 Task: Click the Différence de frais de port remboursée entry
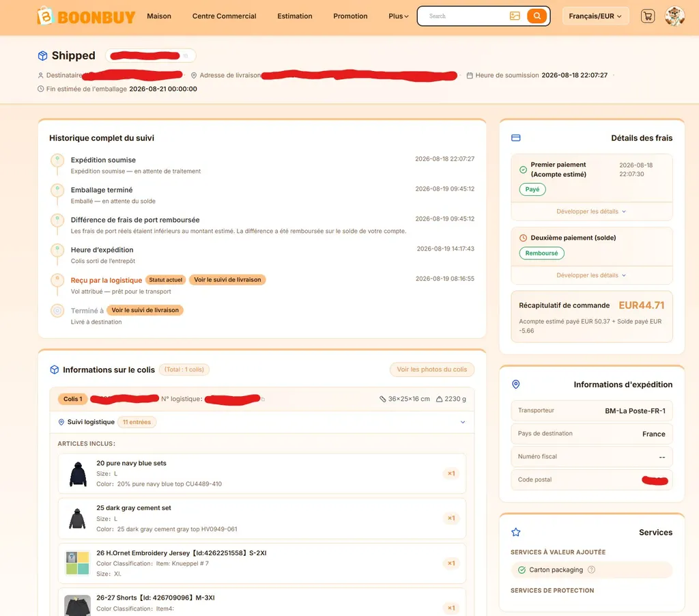tap(135, 220)
